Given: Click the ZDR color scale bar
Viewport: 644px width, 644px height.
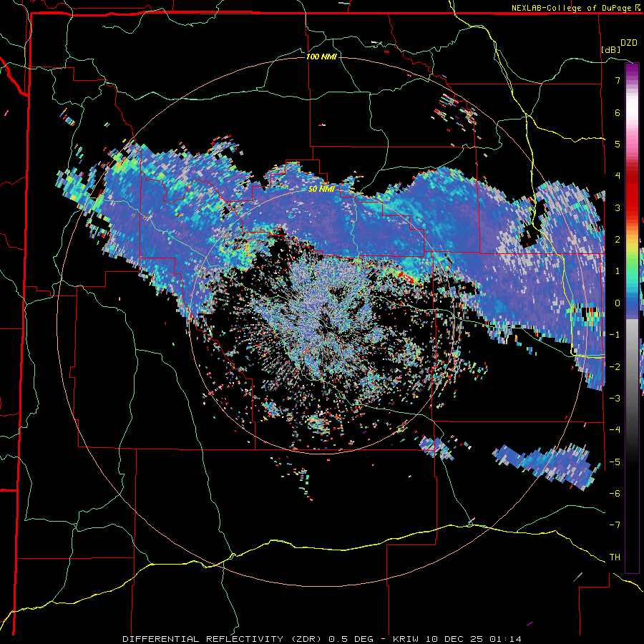Looking at the screenshot, I should (632, 318).
